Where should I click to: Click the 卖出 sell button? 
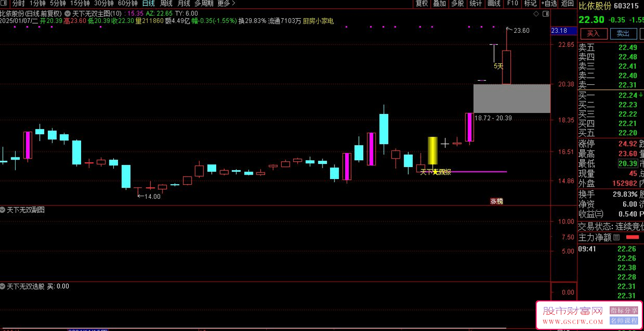(x=623, y=33)
